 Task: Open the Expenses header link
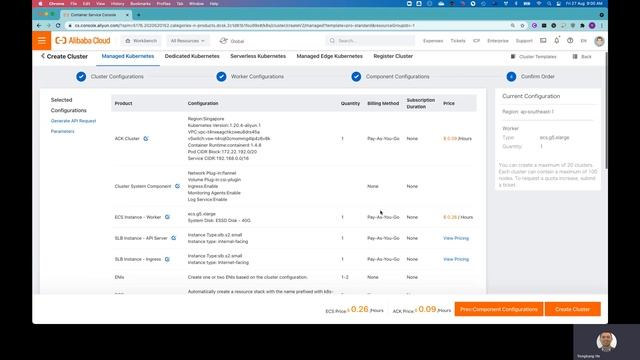433,41
